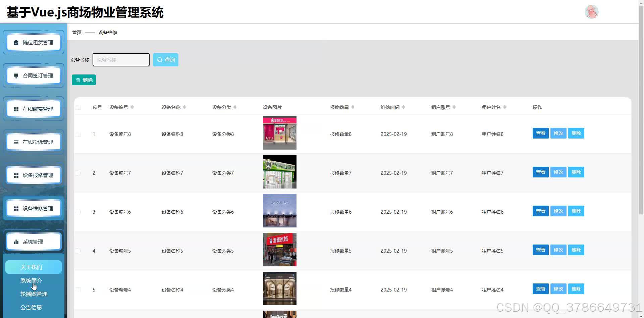Check the row for 设备编号4
The height and width of the screenshot is (318, 644).
coord(78,290)
